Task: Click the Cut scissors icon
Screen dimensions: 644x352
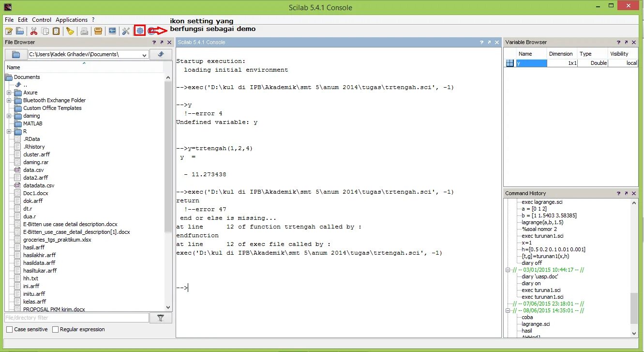Action: [34, 31]
